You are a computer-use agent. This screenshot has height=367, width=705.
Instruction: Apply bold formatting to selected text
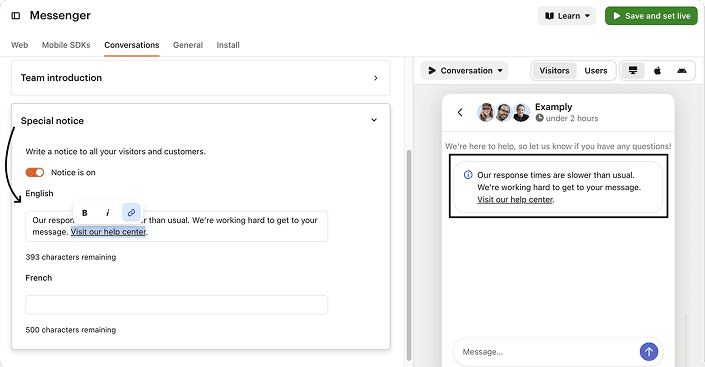click(x=85, y=213)
